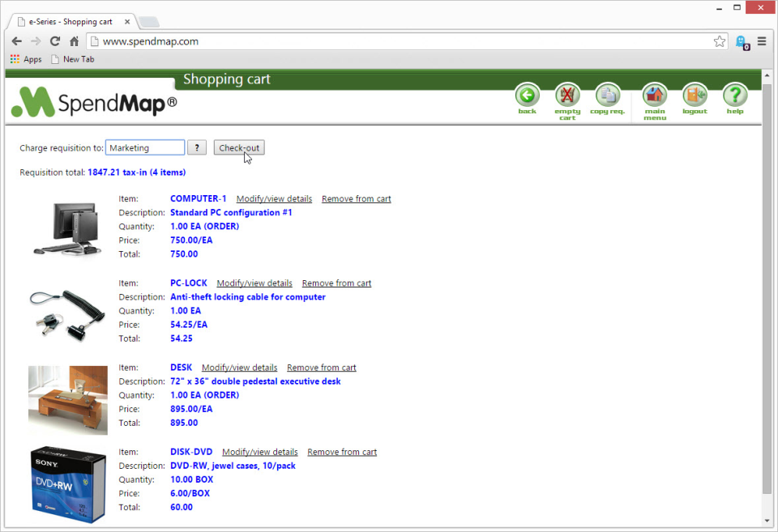Open help using the help icon

734,96
